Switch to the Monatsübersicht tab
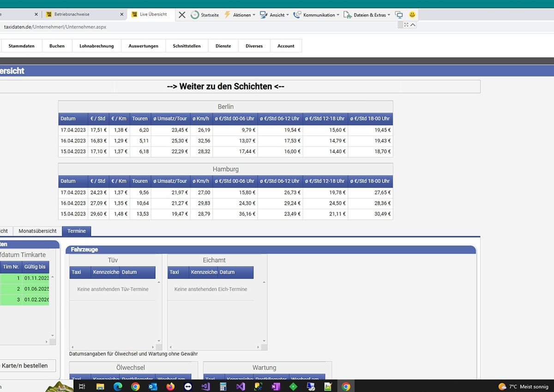The image size is (554, 392). coord(37,231)
